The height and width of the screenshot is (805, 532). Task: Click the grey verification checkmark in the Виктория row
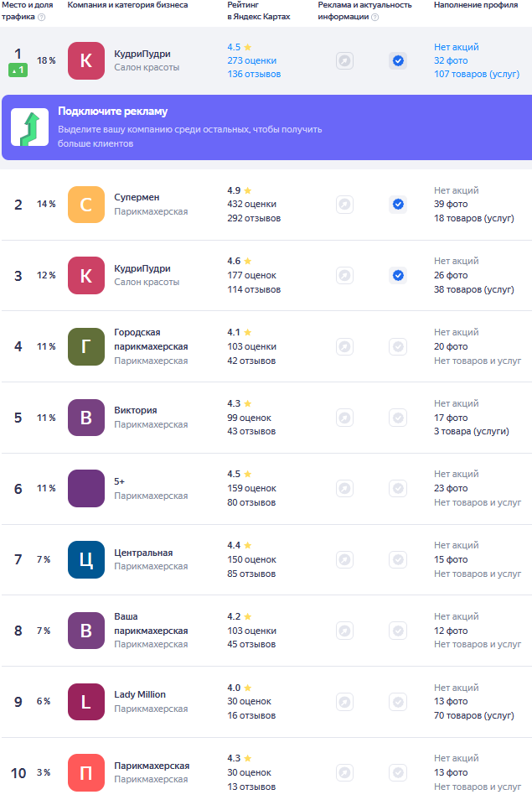398,418
